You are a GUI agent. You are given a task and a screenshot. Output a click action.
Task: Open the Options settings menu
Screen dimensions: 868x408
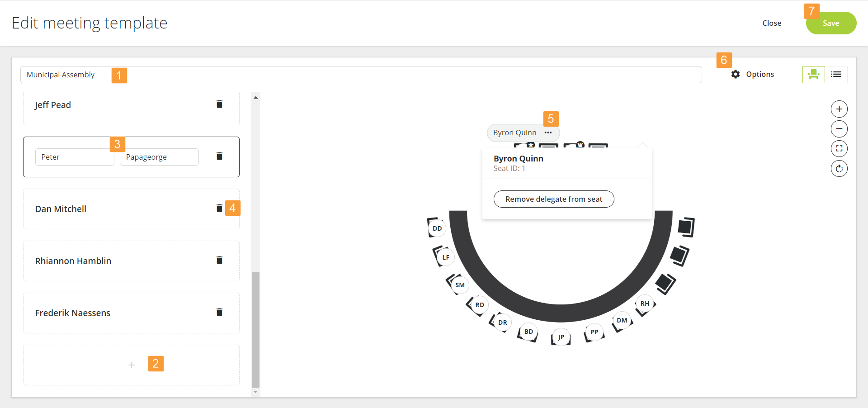point(753,74)
